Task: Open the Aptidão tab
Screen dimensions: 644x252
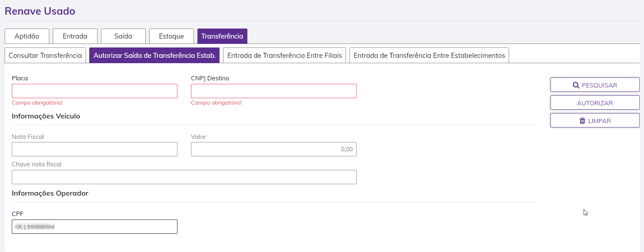Action: (x=27, y=36)
